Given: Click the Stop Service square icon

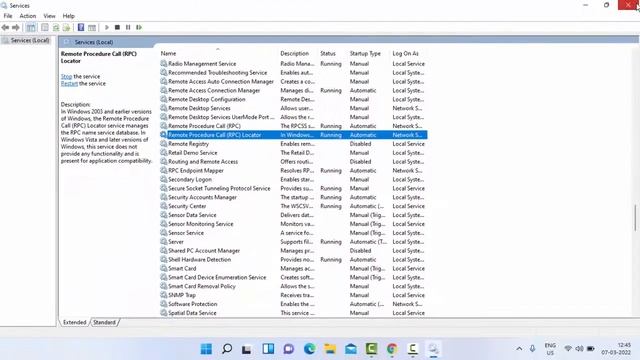Looking at the screenshot, I should (117, 27).
